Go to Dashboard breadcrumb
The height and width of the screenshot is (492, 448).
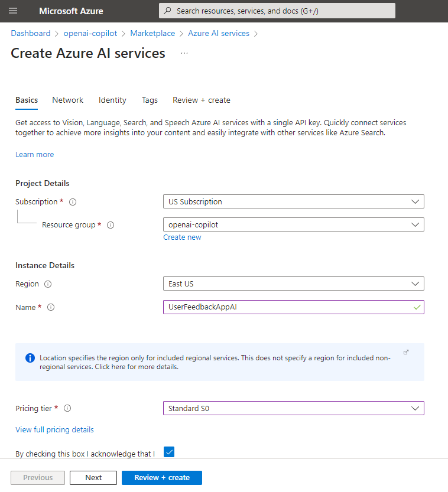tap(31, 33)
